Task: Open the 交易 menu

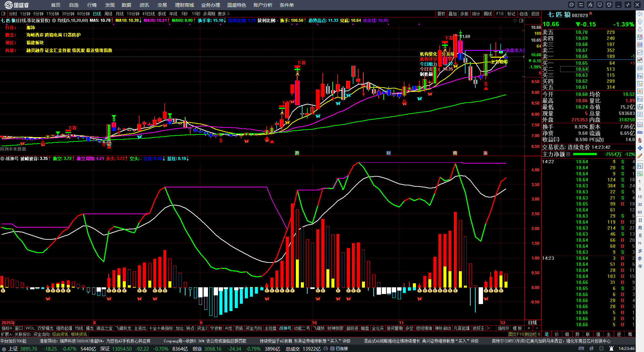Action: point(162,5)
